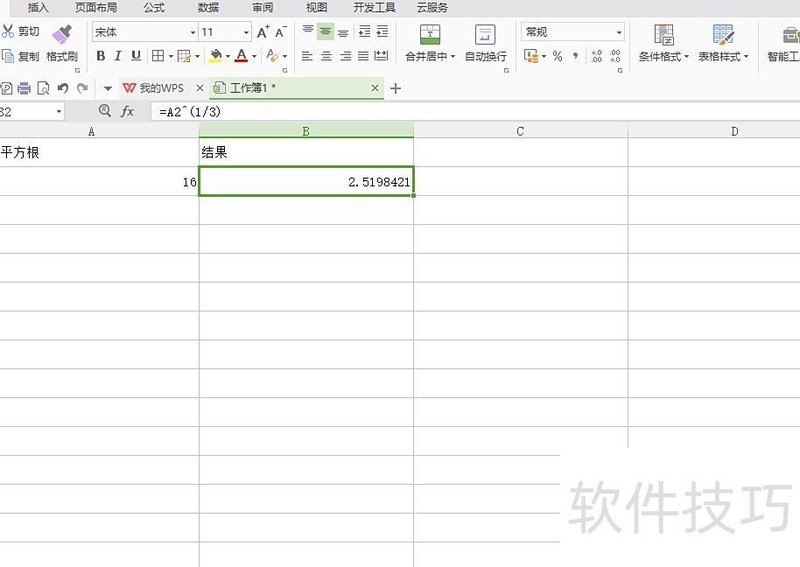Open the View (视图) tab
800x567 pixels.
pyautogui.click(x=316, y=8)
